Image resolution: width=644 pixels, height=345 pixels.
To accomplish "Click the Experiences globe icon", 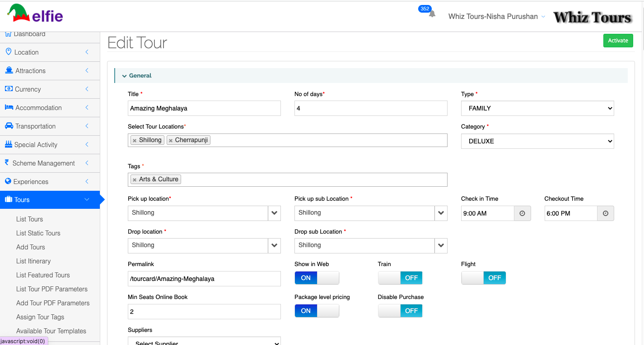I will click(x=8, y=181).
